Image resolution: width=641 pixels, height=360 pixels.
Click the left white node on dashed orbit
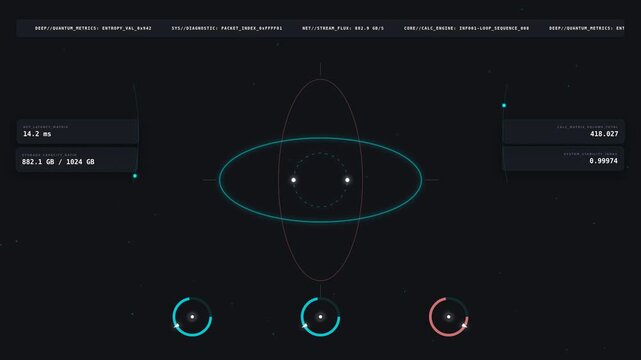coord(294,180)
